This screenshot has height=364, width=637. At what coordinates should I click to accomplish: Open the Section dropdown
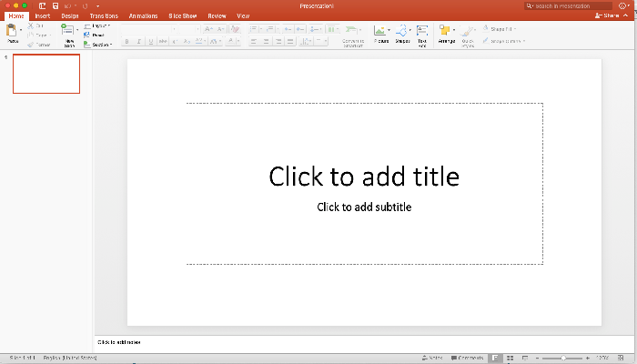pos(98,45)
